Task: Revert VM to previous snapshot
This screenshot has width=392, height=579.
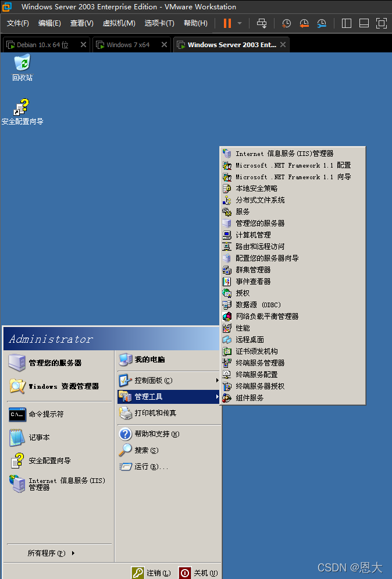Action: pyautogui.click(x=304, y=23)
